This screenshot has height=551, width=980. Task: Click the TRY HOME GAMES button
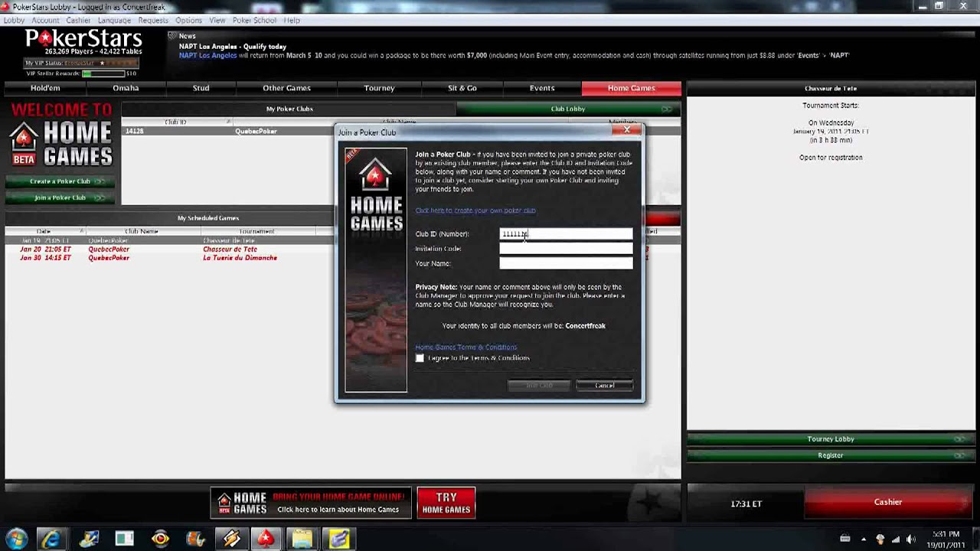pyautogui.click(x=446, y=503)
